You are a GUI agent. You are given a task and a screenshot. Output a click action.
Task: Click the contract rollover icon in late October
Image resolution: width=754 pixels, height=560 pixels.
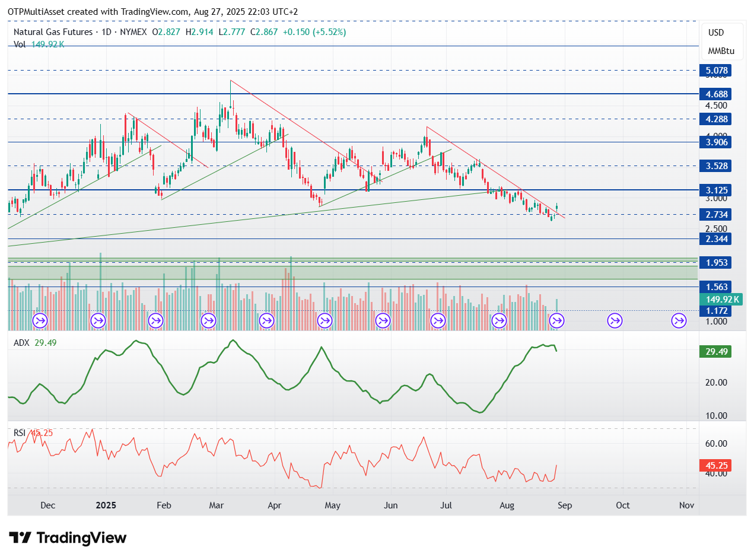[x=679, y=321]
